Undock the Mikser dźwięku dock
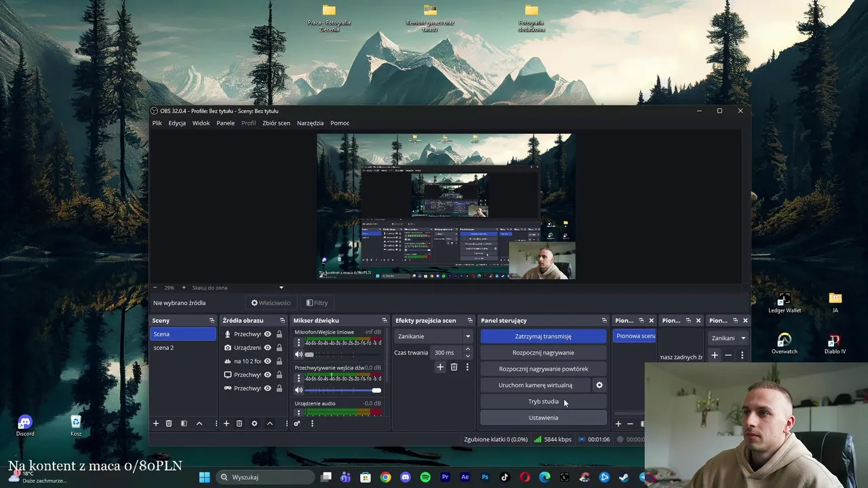The image size is (868, 488). (x=384, y=321)
